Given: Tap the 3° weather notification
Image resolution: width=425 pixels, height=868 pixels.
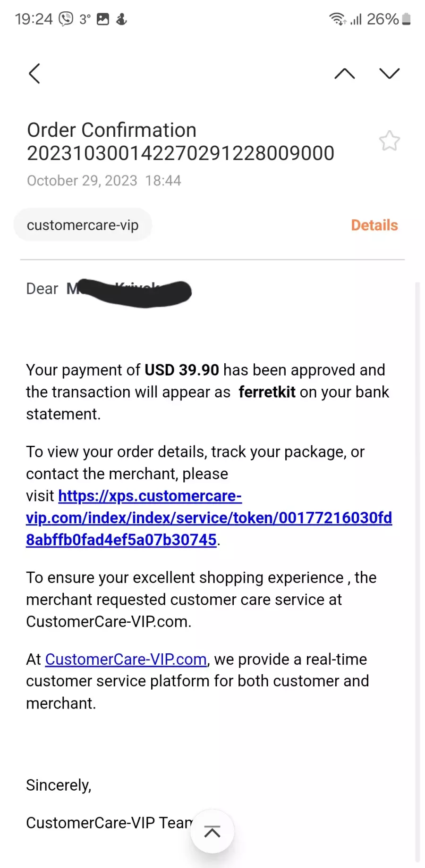Looking at the screenshot, I should pyautogui.click(x=85, y=19).
